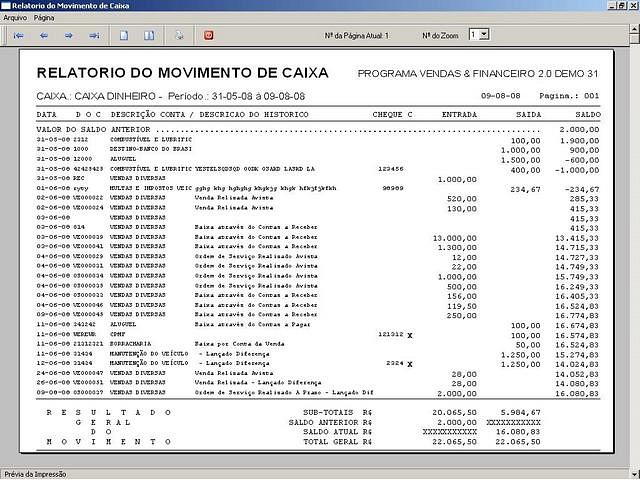
Task: Click the Nº da Página Atual label
Action: tap(357, 35)
